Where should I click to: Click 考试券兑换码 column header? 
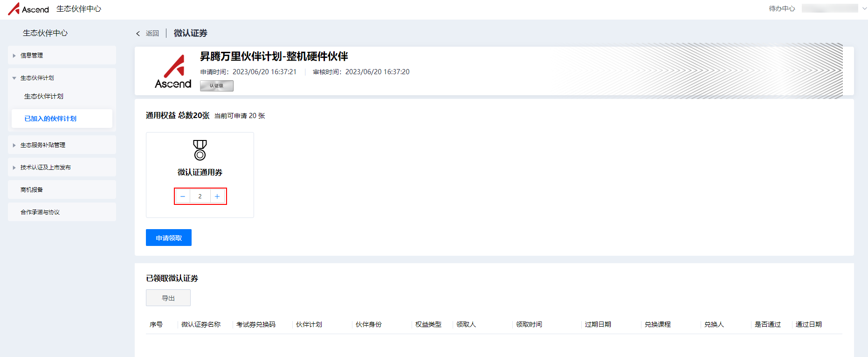[x=256, y=324]
